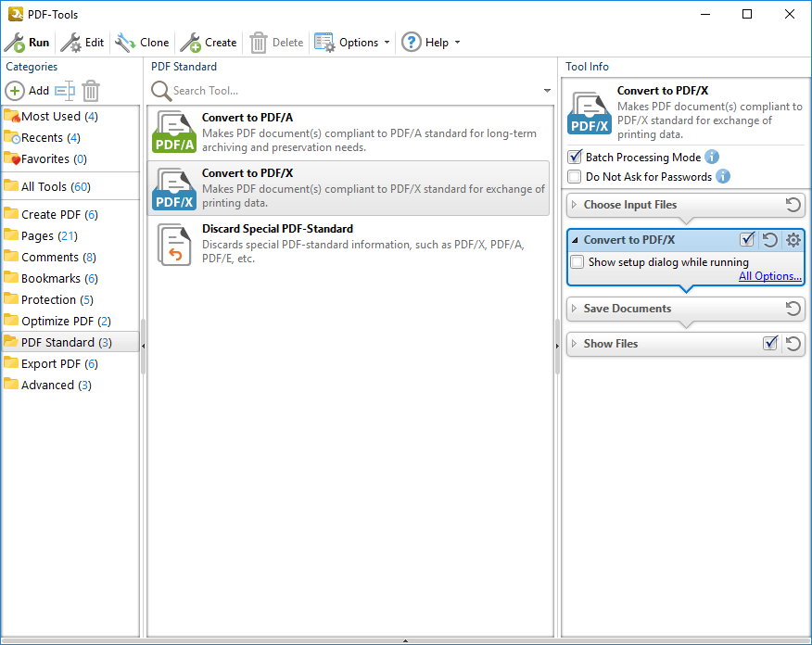Toggle the Show Files step checkbox

(770, 343)
